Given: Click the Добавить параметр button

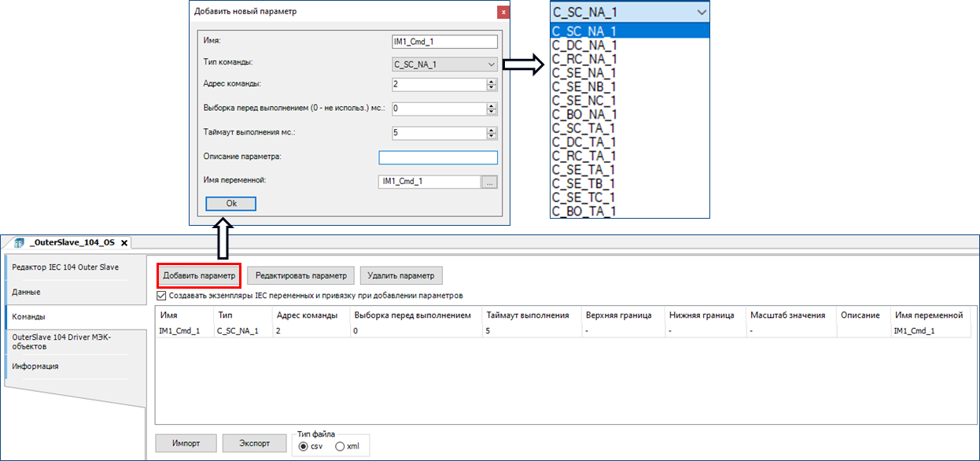Looking at the screenshot, I should click(x=198, y=275).
